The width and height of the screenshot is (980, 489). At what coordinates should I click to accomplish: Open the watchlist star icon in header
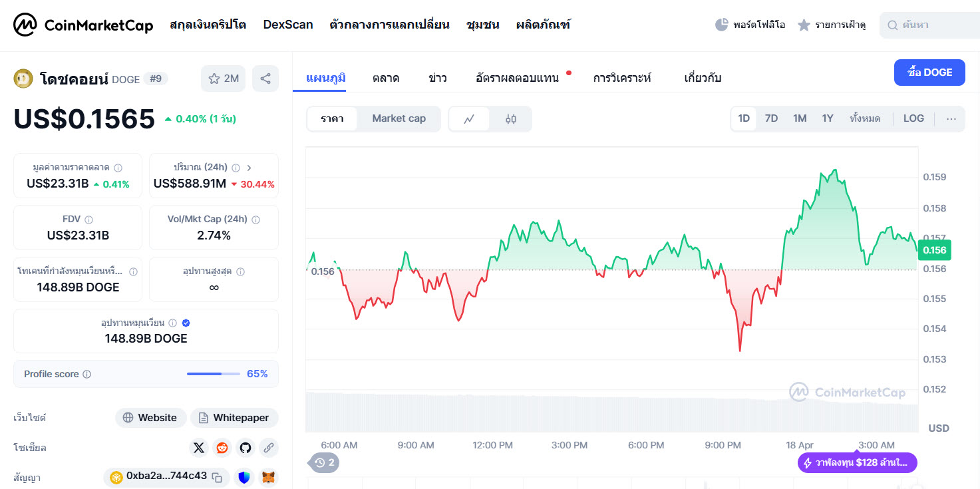(x=804, y=25)
